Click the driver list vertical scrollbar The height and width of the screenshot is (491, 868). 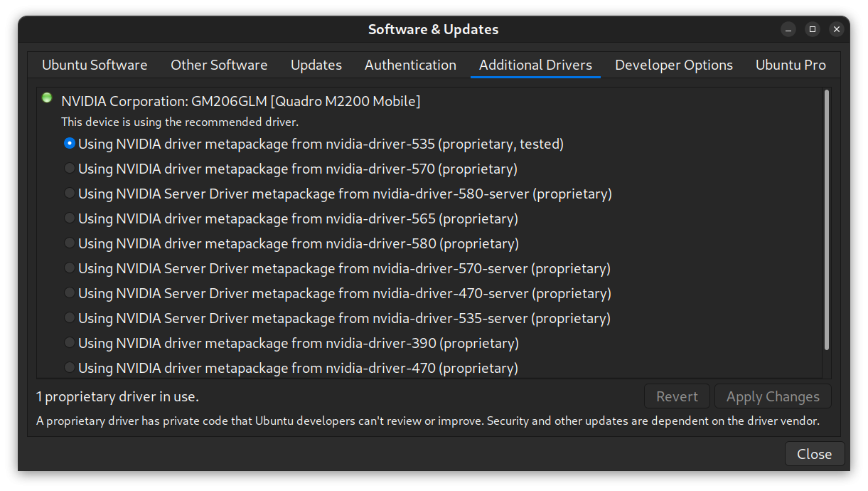826,221
